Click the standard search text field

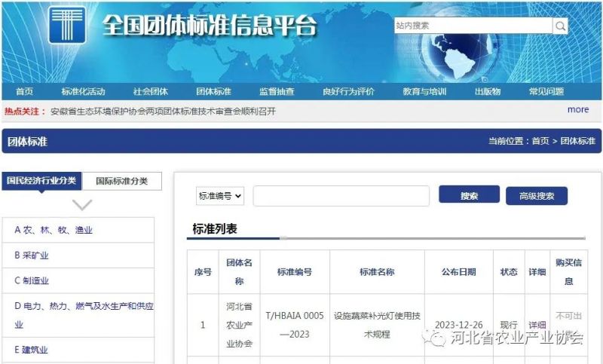341,196
